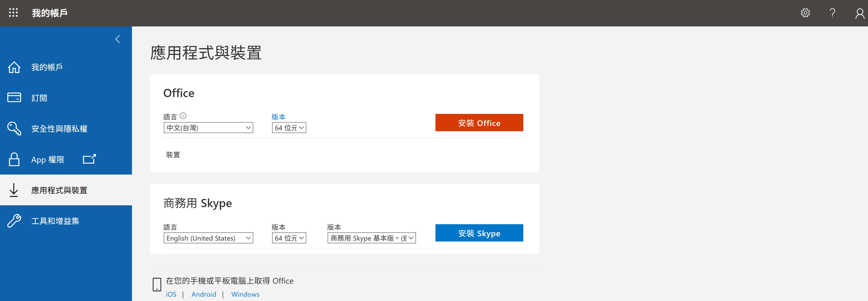Click the wrench icon for 工具和增益集

coord(14,221)
